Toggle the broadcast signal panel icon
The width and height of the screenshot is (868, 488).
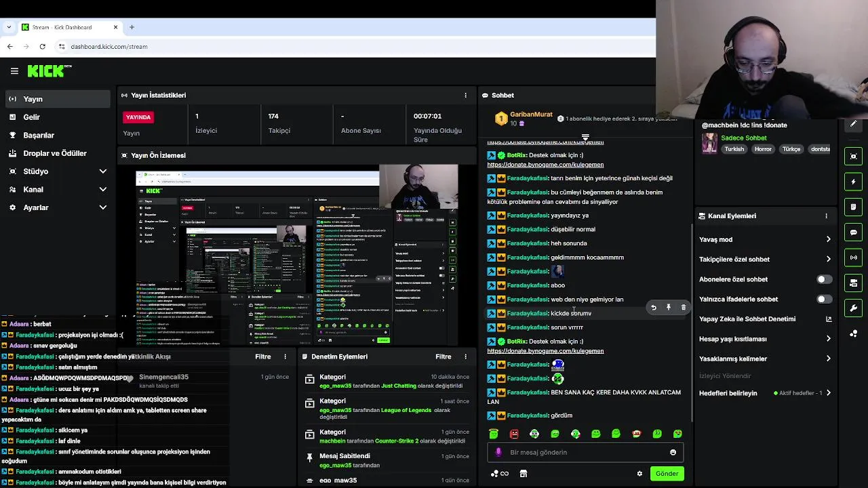pyautogui.click(x=854, y=258)
